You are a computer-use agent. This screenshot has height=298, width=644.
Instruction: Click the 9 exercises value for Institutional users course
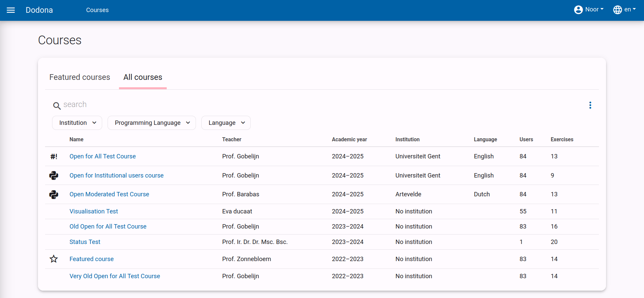coord(552,176)
